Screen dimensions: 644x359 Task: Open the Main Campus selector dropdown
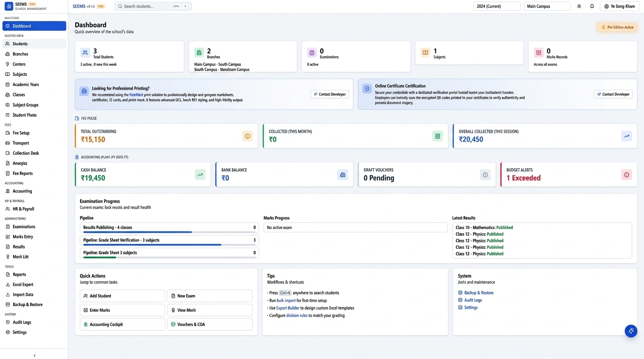pos(547,6)
